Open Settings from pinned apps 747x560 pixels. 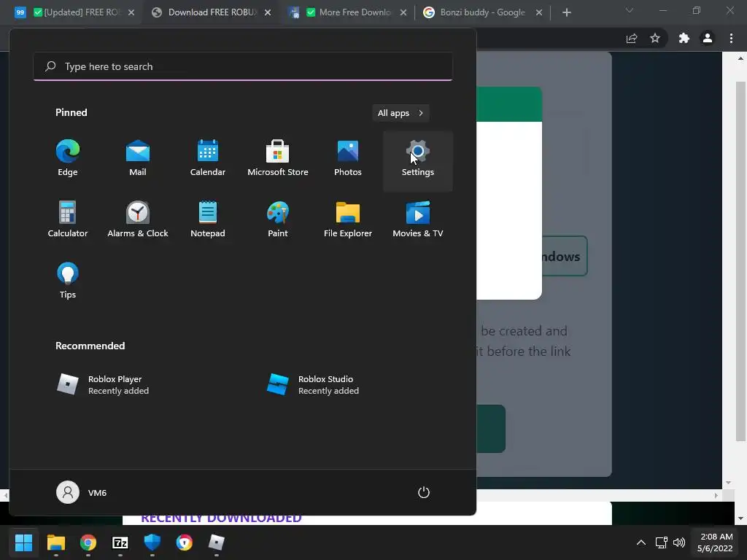point(418,160)
